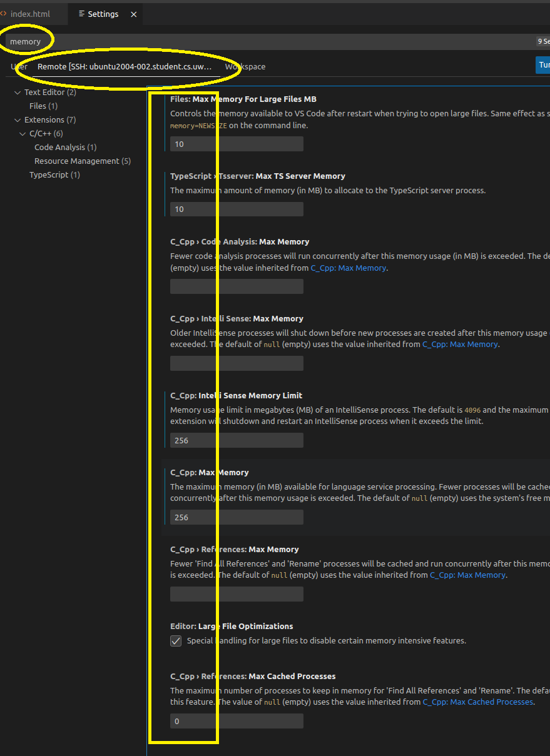Close the Settings editor tab

click(x=133, y=14)
